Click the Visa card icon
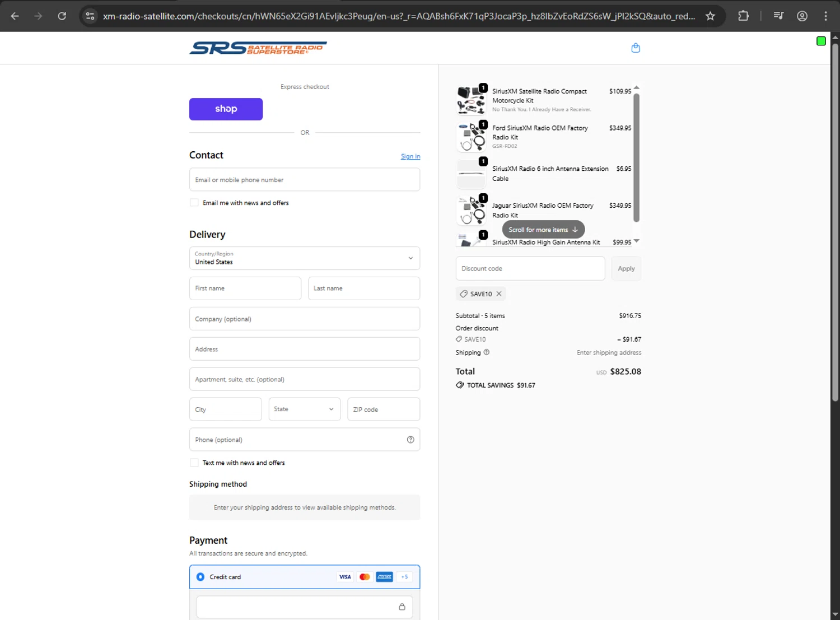840x620 pixels. coord(345,577)
